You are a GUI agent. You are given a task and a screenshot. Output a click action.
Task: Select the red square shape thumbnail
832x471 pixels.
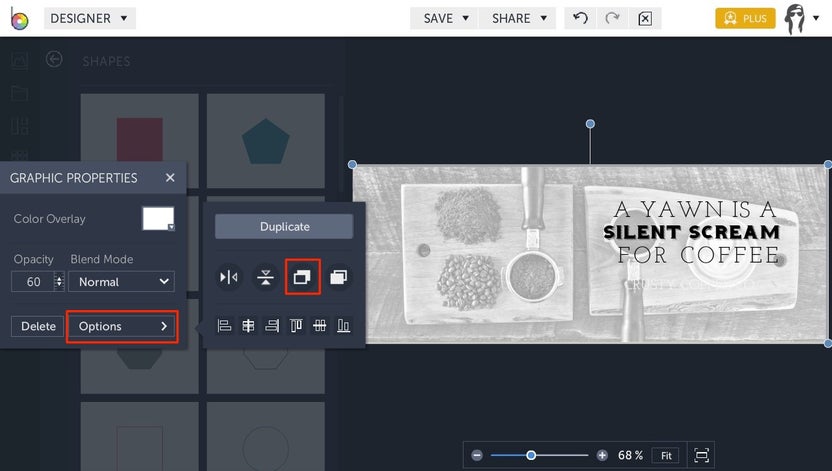click(x=140, y=141)
